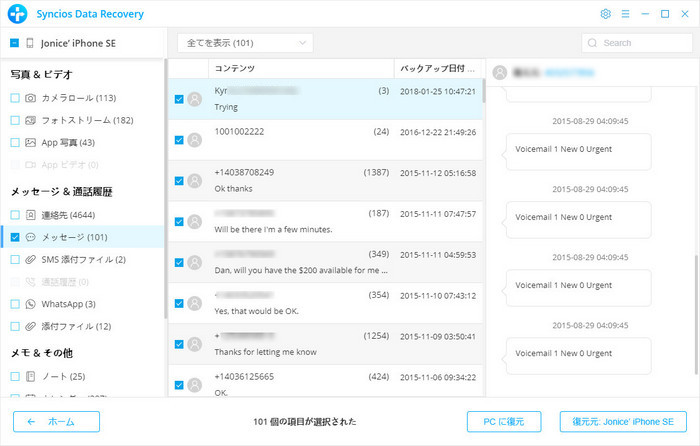Open the 全てを表示 (101) filter dropdown
The width and height of the screenshot is (700, 446).
tap(245, 43)
